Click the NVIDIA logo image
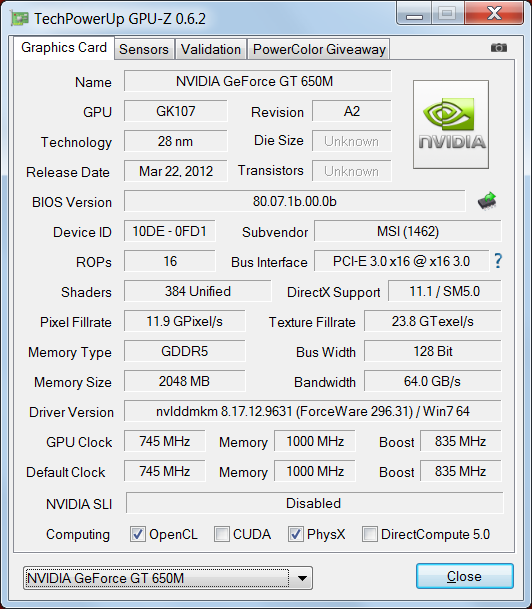Image resolution: width=532 pixels, height=609 pixels. (x=451, y=125)
